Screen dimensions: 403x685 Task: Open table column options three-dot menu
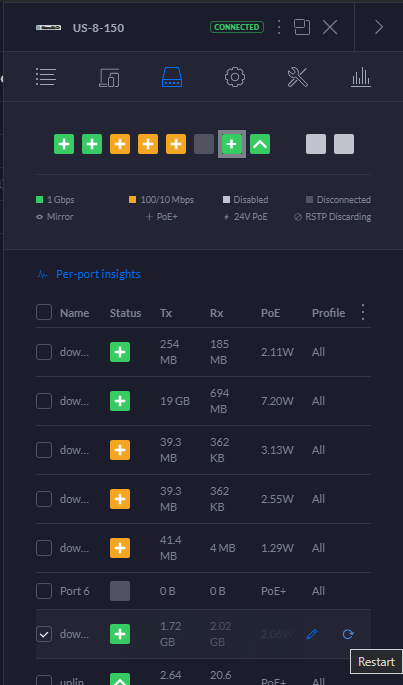tap(362, 312)
